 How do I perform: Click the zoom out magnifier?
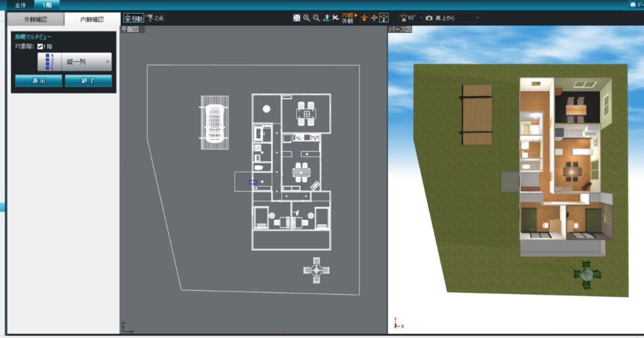click(x=316, y=18)
